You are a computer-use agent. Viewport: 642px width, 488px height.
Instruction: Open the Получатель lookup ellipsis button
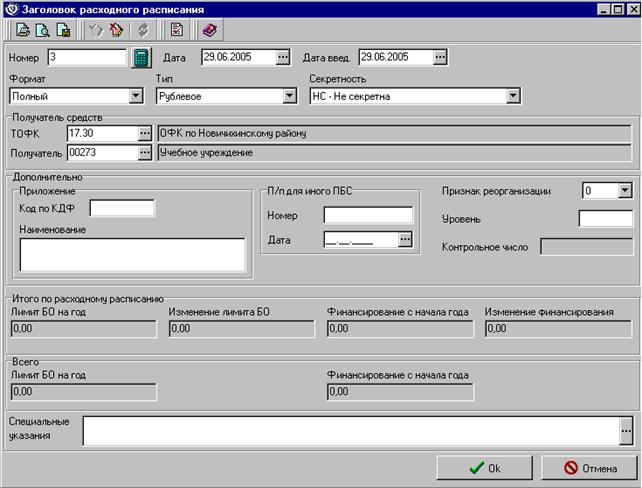[x=145, y=153]
